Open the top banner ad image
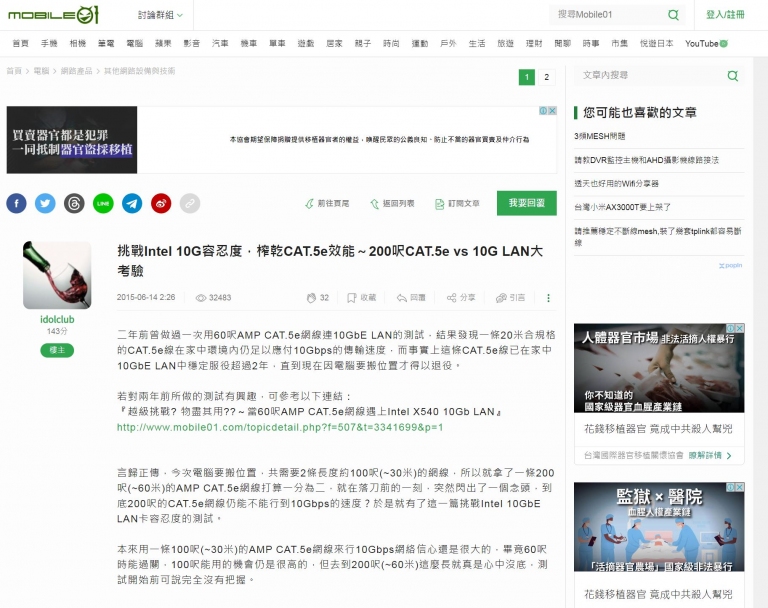The image size is (768, 608). [72, 140]
